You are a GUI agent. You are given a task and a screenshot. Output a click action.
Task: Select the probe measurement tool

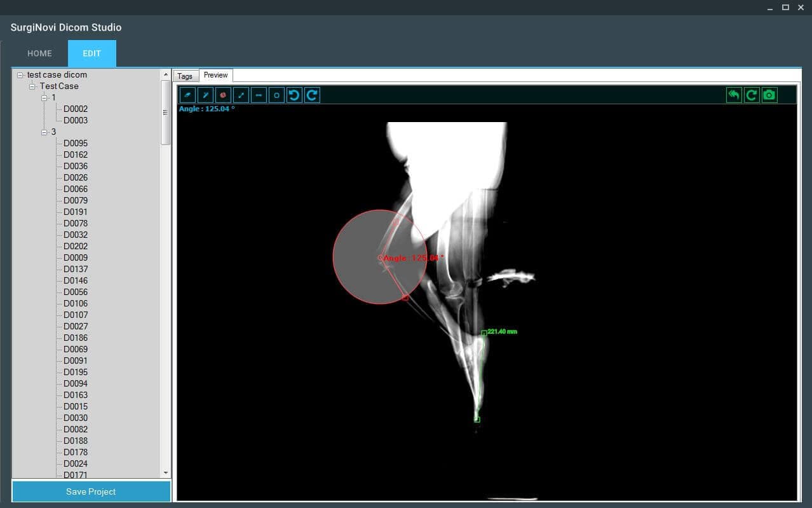(205, 95)
